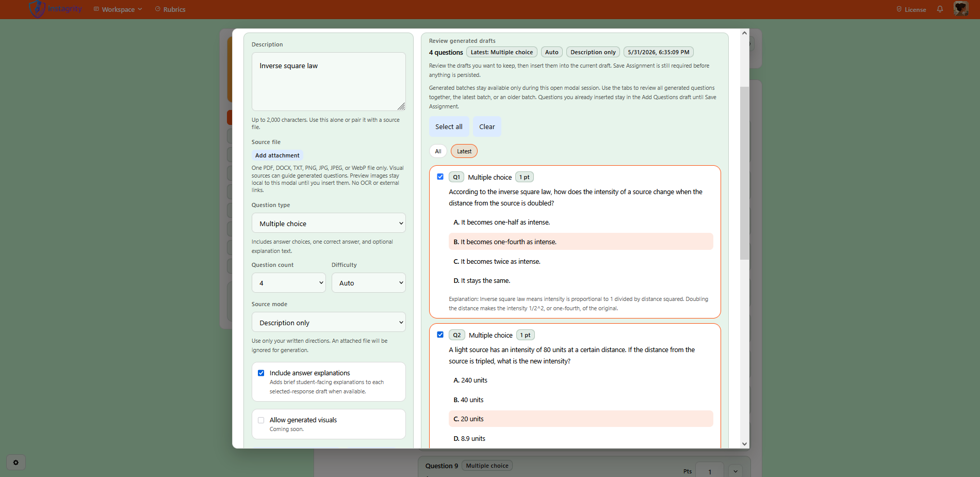The height and width of the screenshot is (477, 980).
Task: Click the modal scrollbar up arrow
Action: 744,33
